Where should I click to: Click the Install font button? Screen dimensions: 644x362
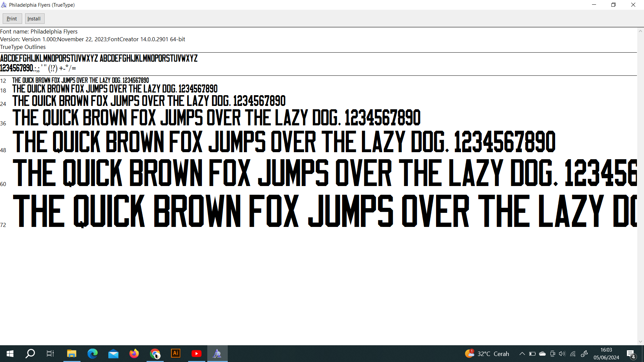(x=34, y=19)
